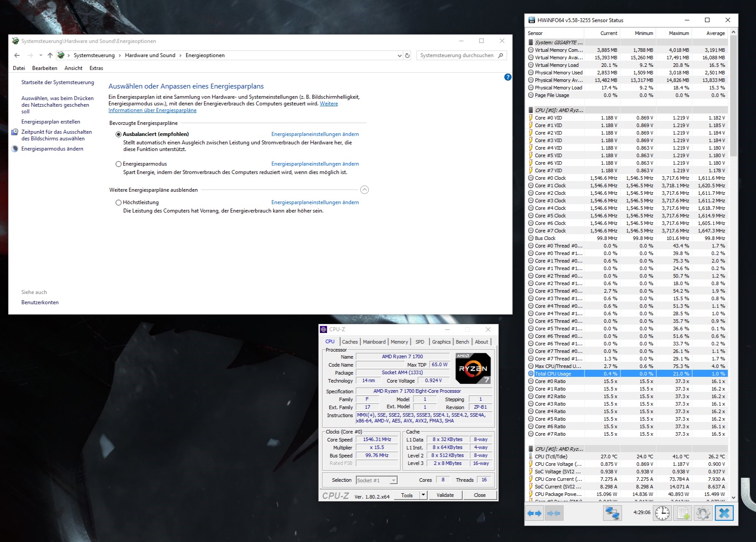Switch to the Mainboard tab in CPU-Z
The width and height of the screenshot is (756, 542).
pyautogui.click(x=374, y=342)
